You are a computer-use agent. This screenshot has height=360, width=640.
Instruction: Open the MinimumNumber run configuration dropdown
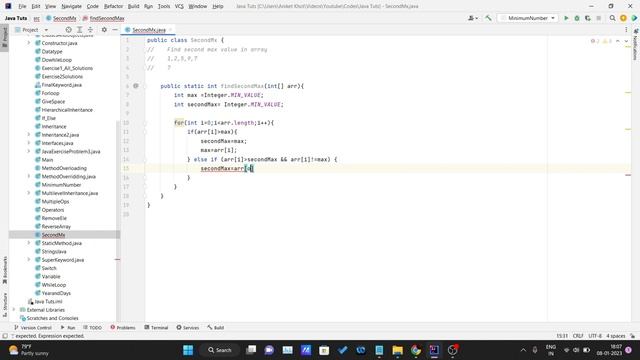tap(527, 18)
